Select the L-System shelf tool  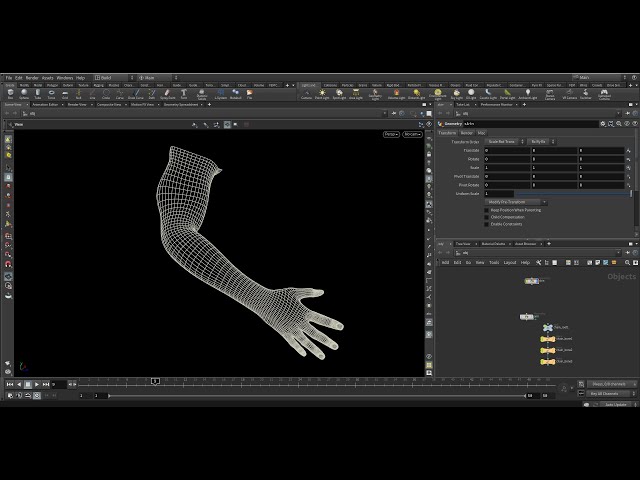220,94
